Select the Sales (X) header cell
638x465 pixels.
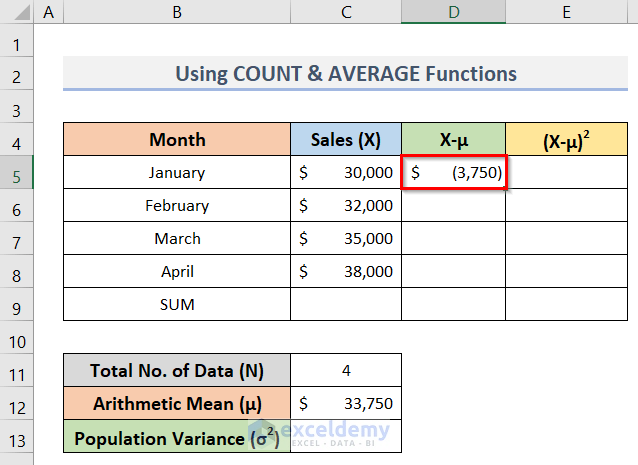tap(346, 140)
